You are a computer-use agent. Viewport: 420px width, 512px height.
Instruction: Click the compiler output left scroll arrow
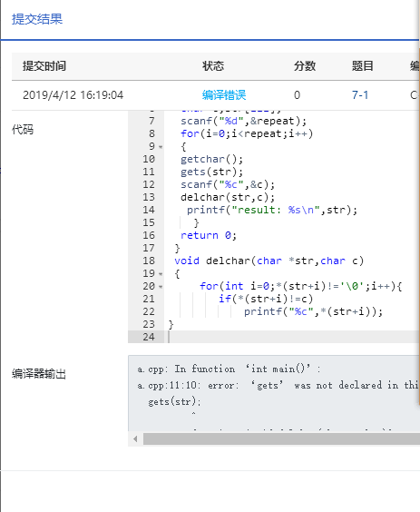[x=135, y=439]
